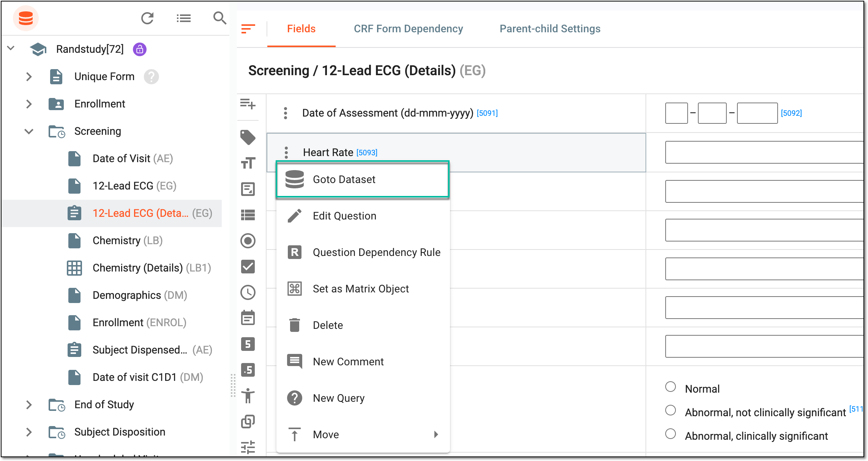Image resolution: width=868 pixels, height=461 pixels.
Task: Open the Move submenu arrow
Action: tap(436, 434)
